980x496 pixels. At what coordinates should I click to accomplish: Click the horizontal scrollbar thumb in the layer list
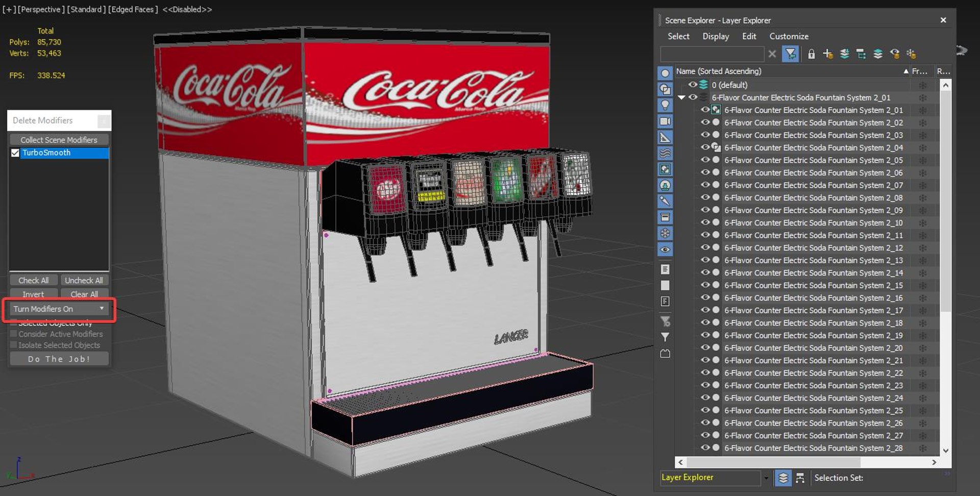pyautogui.click(x=773, y=462)
